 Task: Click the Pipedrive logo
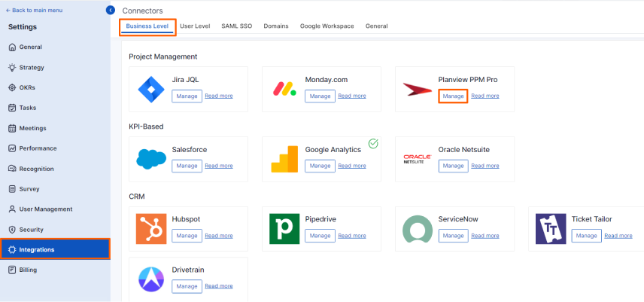284,229
